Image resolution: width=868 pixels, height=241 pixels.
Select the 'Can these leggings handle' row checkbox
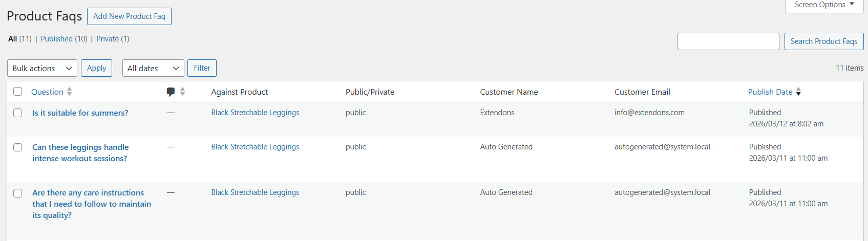click(x=18, y=147)
